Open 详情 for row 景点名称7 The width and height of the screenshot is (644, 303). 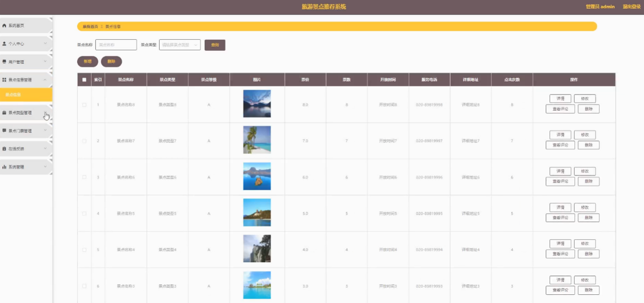point(560,135)
